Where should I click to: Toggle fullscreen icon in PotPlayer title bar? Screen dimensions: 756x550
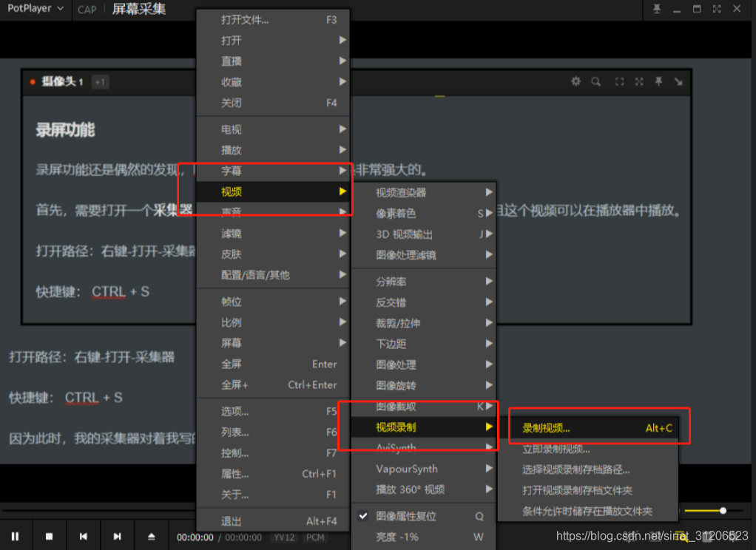click(x=717, y=9)
